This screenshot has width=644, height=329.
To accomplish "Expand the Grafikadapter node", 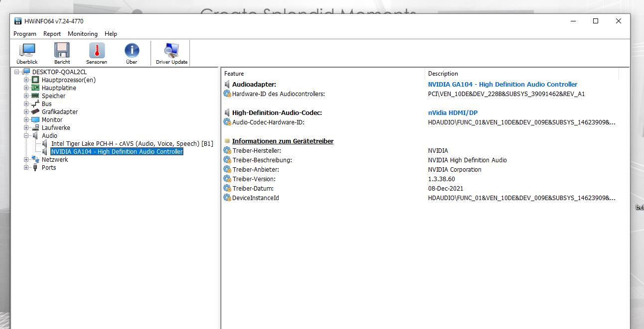I will tap(26, 112).
